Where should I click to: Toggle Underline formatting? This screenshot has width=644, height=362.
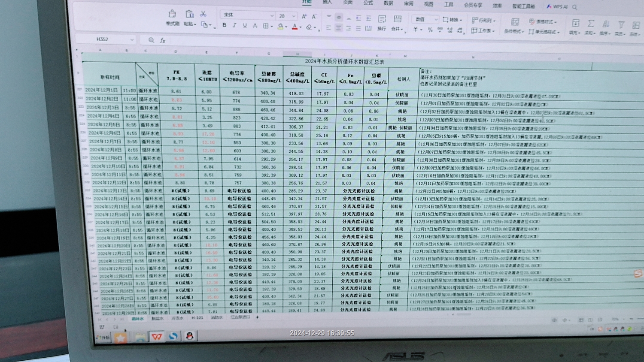point(245,26)
